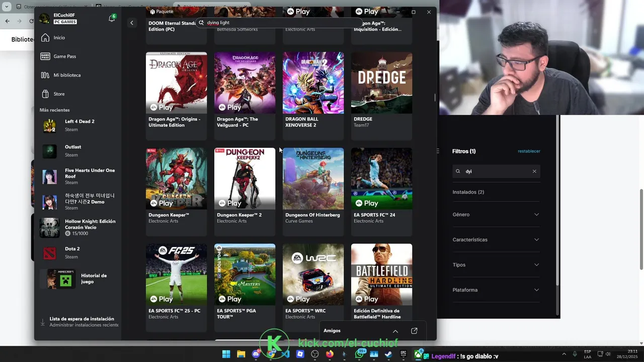Open Visual Studio Code from taskbar

click(x=285, y=354)
